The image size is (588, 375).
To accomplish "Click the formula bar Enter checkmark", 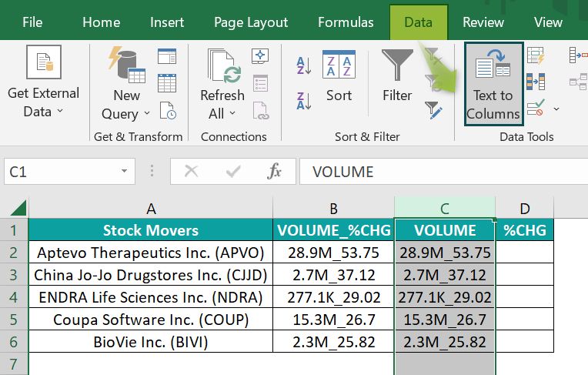I will click(x=233, y=172).
